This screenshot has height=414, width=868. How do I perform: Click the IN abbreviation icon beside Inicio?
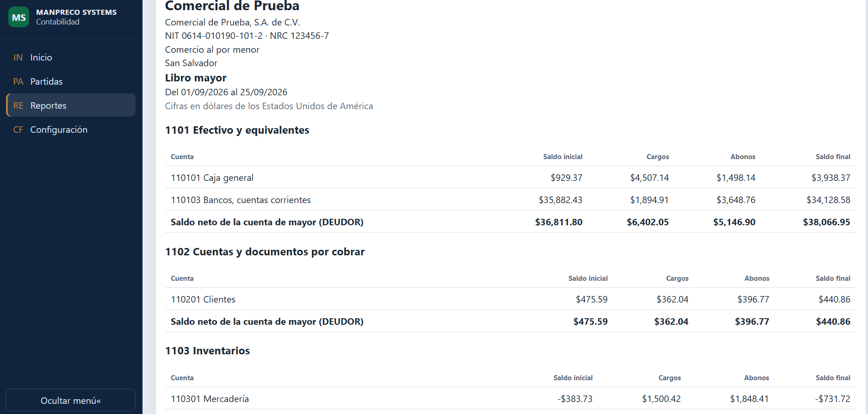(18, 57)
